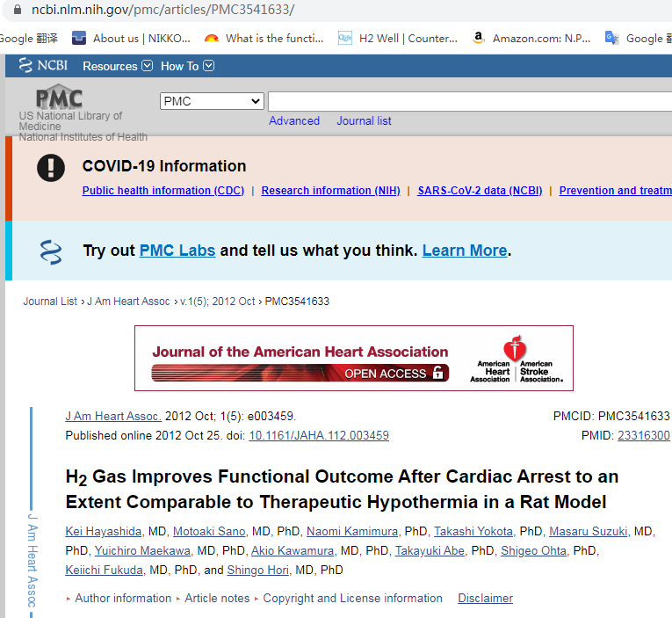The width and height of the screenshot is (672, 618).
Task: Expand the Resources dropdown menu
Action: pos(118,66)
